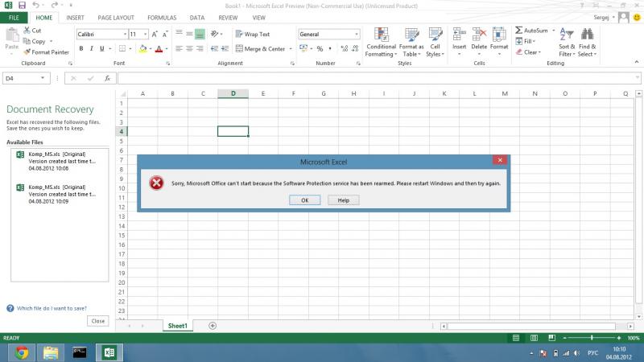Open the Fill dropdown
644x362 pixels.
[x=526, y=41]
